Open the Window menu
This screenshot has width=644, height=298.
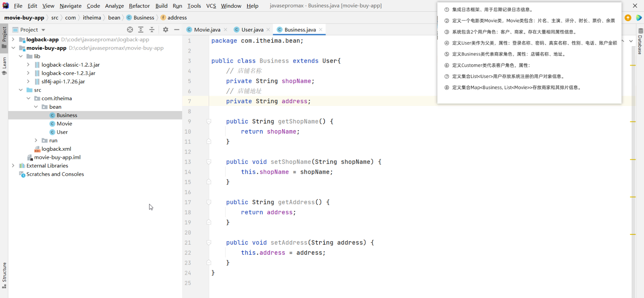pyautogui.click(x=231, y=6)
